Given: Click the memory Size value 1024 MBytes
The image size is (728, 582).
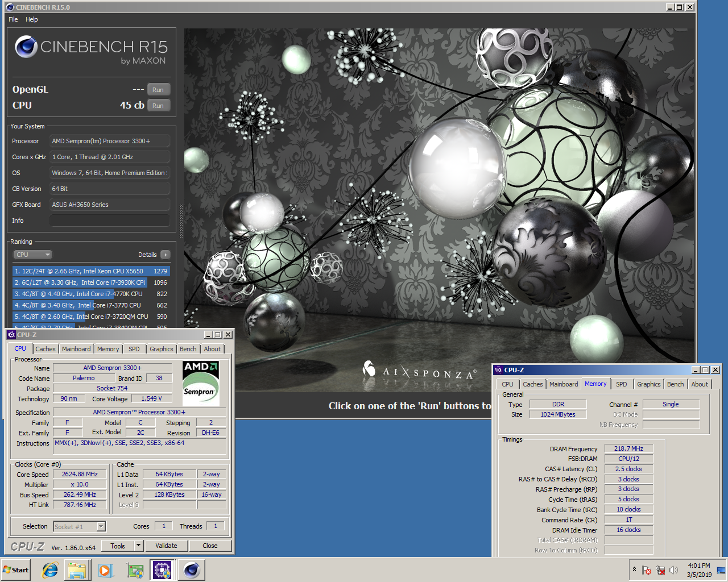Looking at the screenshot, I should [x=558, y=414].
